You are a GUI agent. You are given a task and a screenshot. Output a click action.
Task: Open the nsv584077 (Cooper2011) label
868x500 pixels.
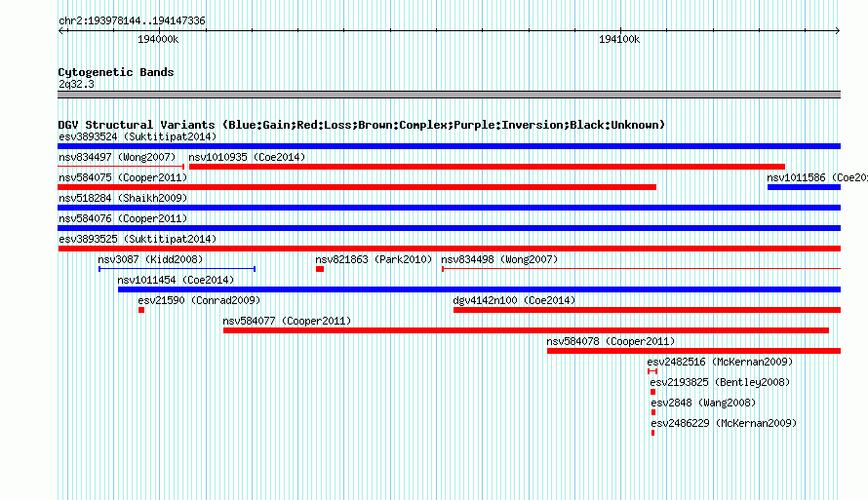287,321
